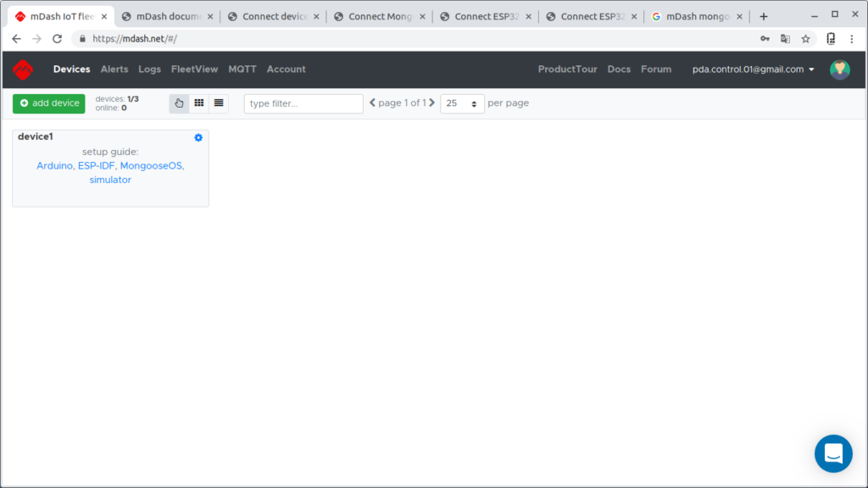Close the mDash documentation tab
This screenshot has width=868, height=488.
(210, 17)
